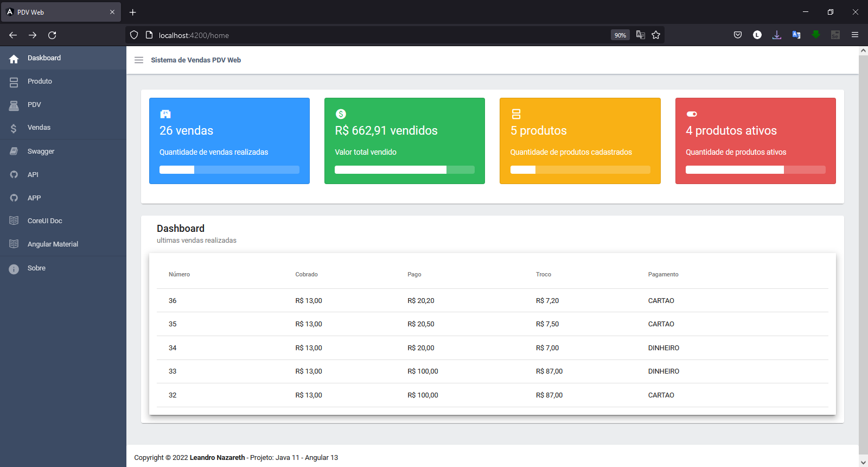The height and width of the screenshot is (467, 868).
Task: Click the Sobre info icon
Action: point(14,269)
